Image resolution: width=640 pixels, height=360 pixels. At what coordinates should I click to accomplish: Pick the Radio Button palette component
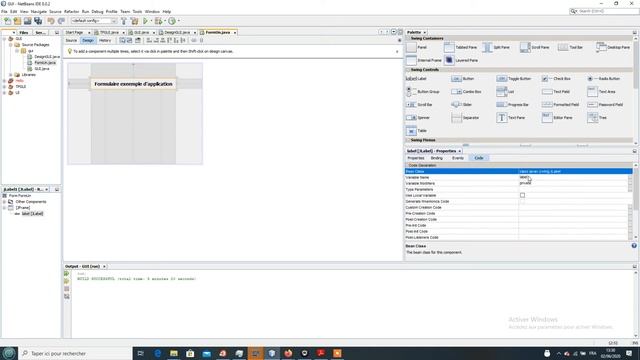pos(604,78)
